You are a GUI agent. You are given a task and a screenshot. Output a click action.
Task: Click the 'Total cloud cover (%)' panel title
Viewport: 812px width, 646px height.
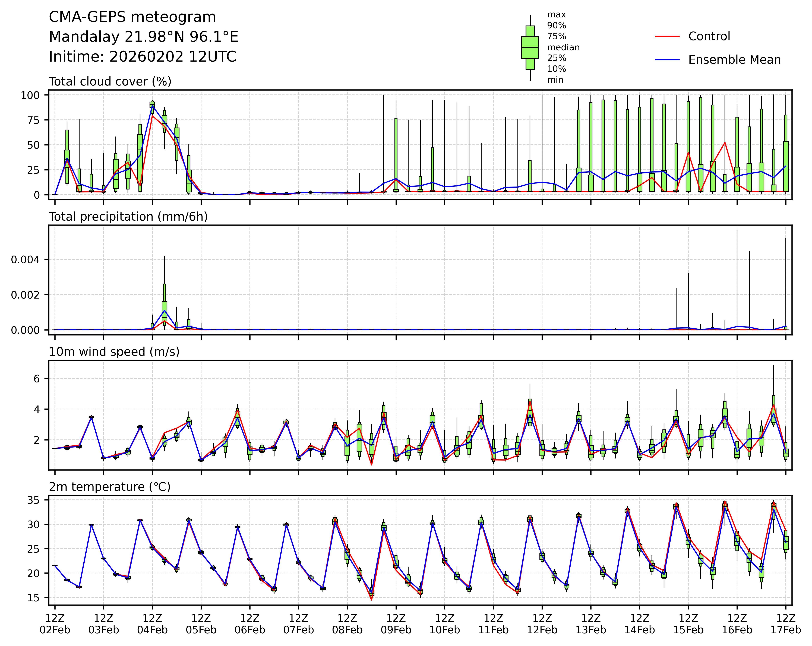(x=110, y=81)
